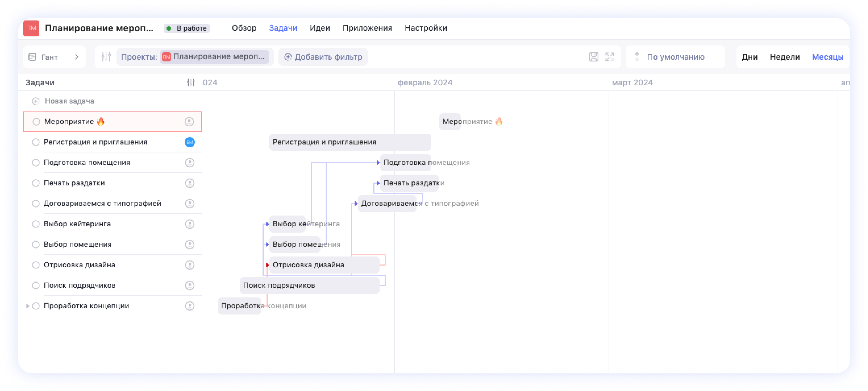868x391 pixels.
Task: Mark Выбор кейтеринга as complete
Action: (x=36, y=224)
